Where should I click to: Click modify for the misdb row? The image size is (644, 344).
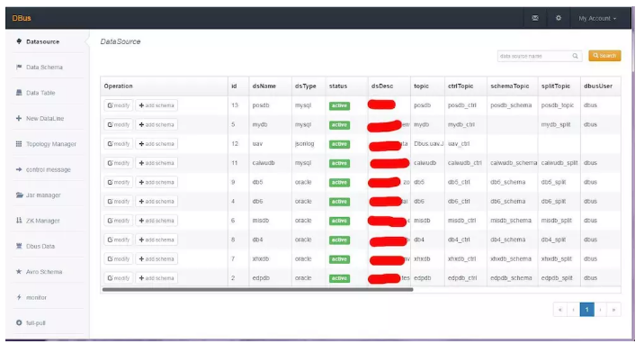(119, 221)
